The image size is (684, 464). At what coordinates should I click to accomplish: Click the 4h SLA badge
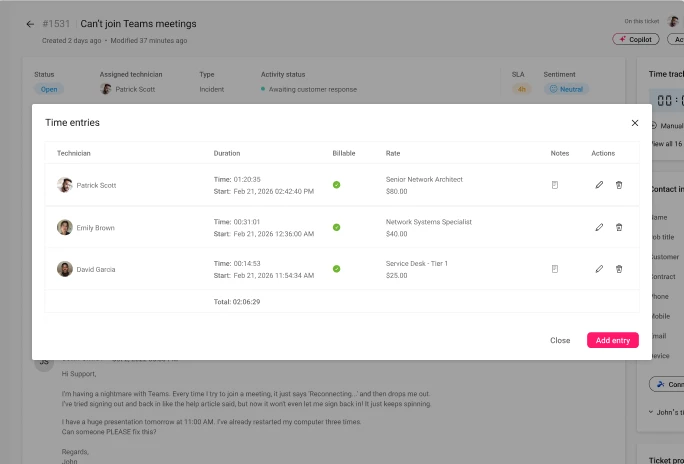click(521, 89)
